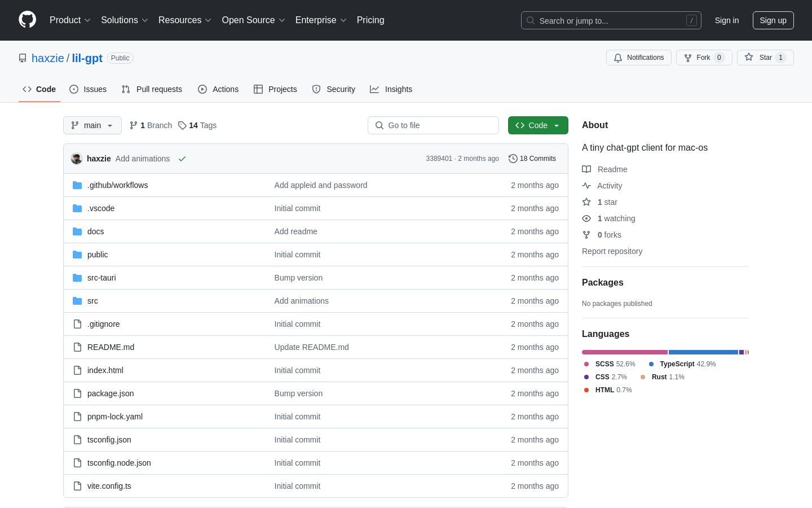Click the search magnifier icon in header

531,20
